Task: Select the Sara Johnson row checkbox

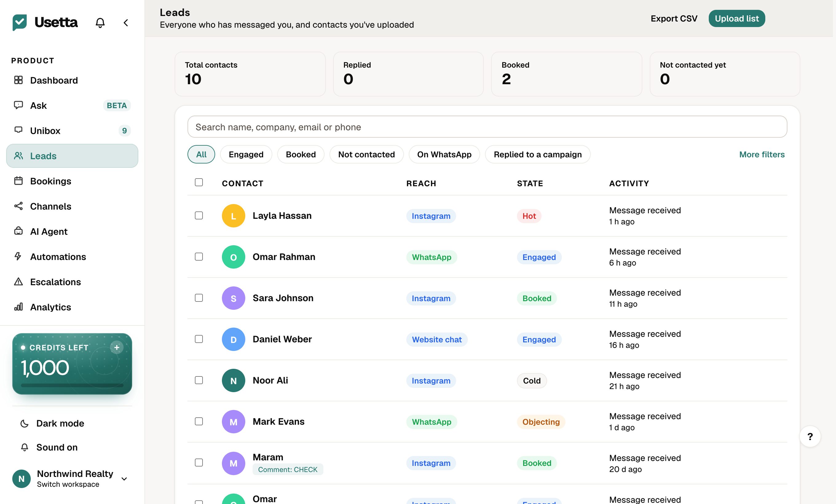Action: tap(199, 298)
